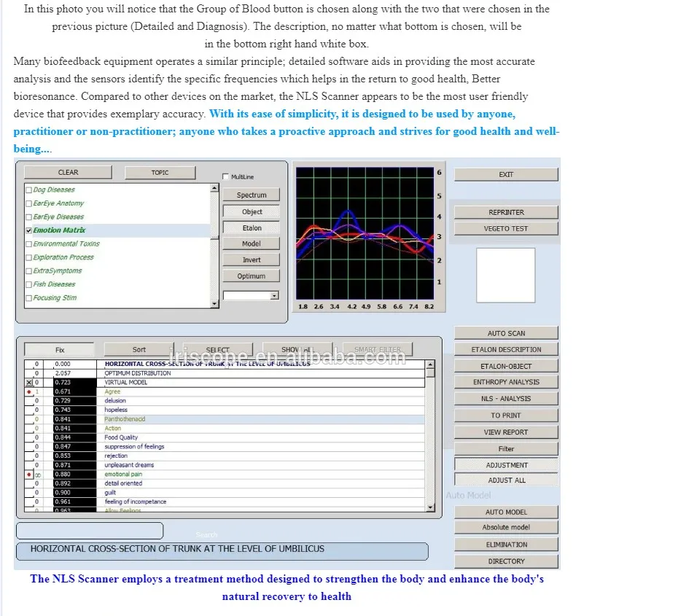Click results list scroll up arrow
This screenshot has width=697, height=616.
430,364
